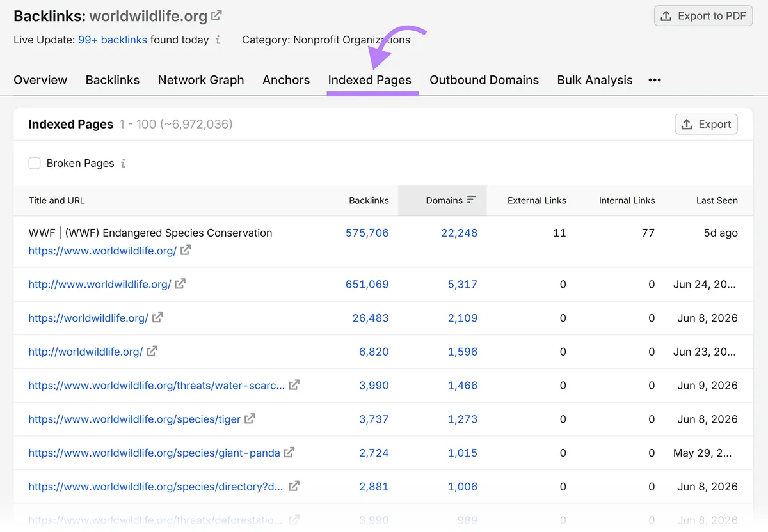The height and width of the screenshot is (532, 768).
Task: Open the Outbound Domains tab
Action: pos(484,80)
